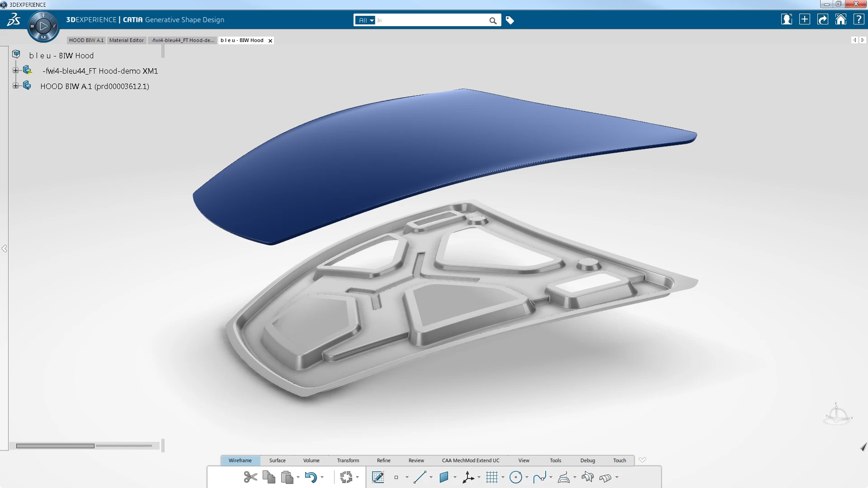Click the Undo arrow icon

pyautogui.click(x=311, y=477)
